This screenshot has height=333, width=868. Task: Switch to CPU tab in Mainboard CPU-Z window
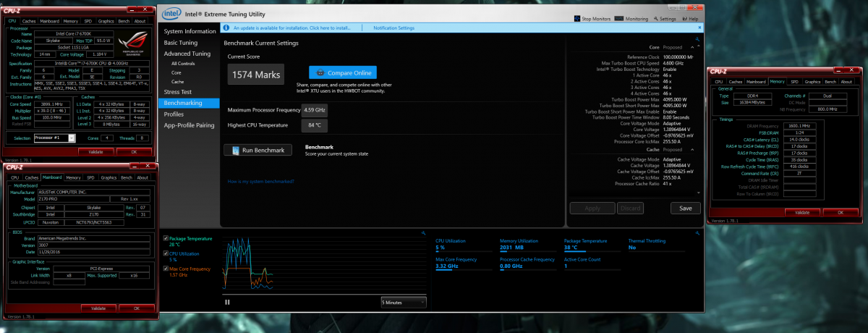pyautogui.click(x=14, y=177)
